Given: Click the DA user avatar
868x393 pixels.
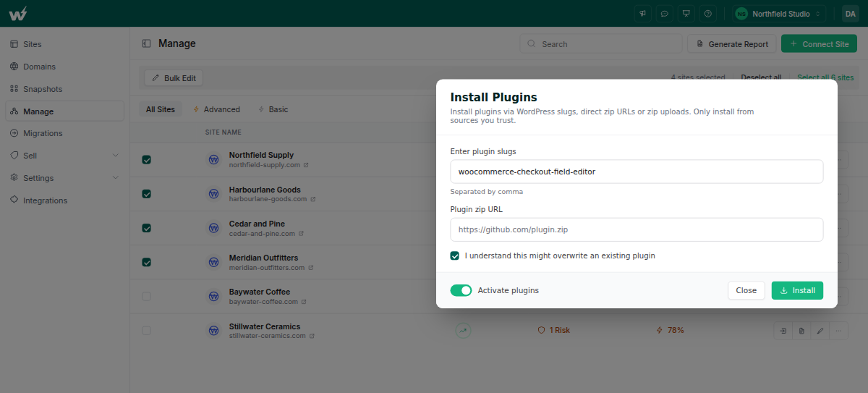Looking at the screenshot, I should pos(850,13).
